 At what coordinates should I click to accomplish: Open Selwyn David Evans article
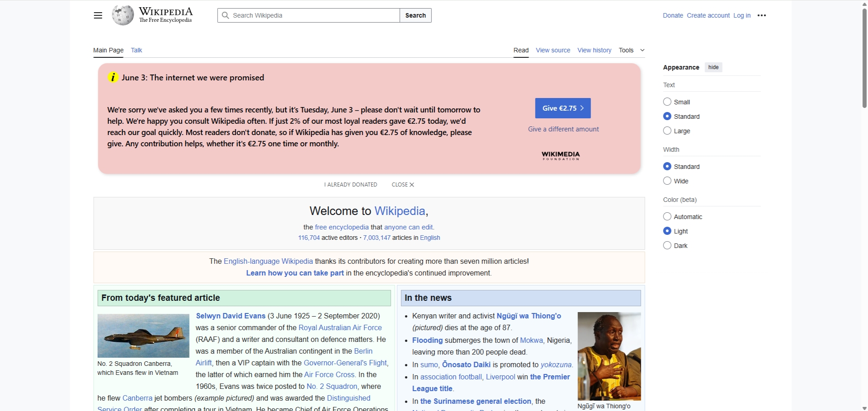(x=231, y=316)
